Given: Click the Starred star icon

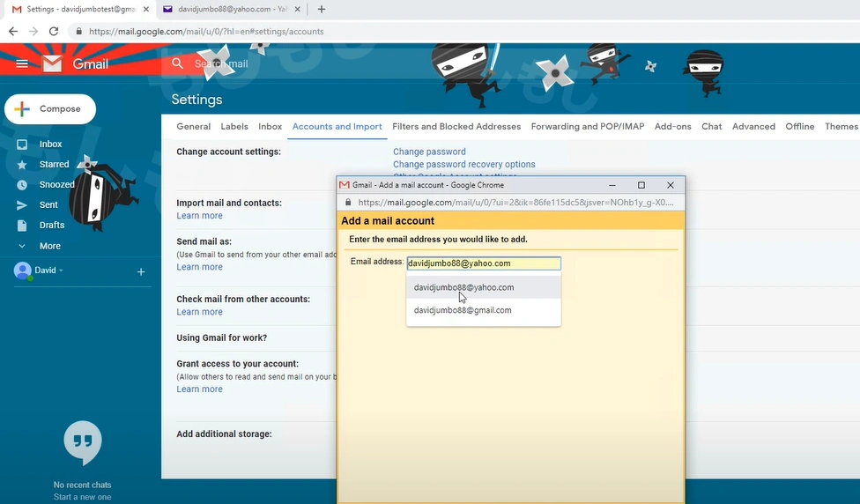Looking at the screenshot, I should pyautogui.click(x=22, y=165).
